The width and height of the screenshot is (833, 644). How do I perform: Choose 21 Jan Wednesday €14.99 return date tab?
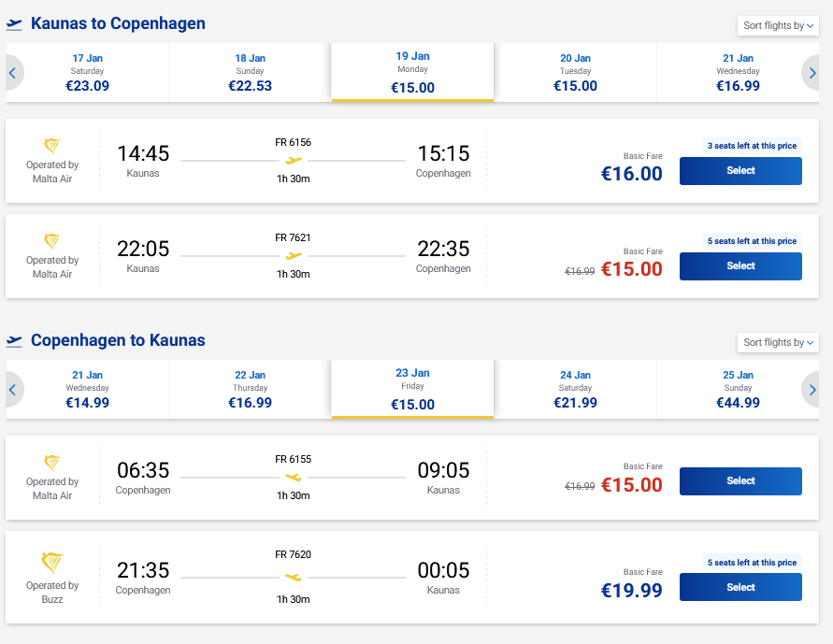pos(87,389)
